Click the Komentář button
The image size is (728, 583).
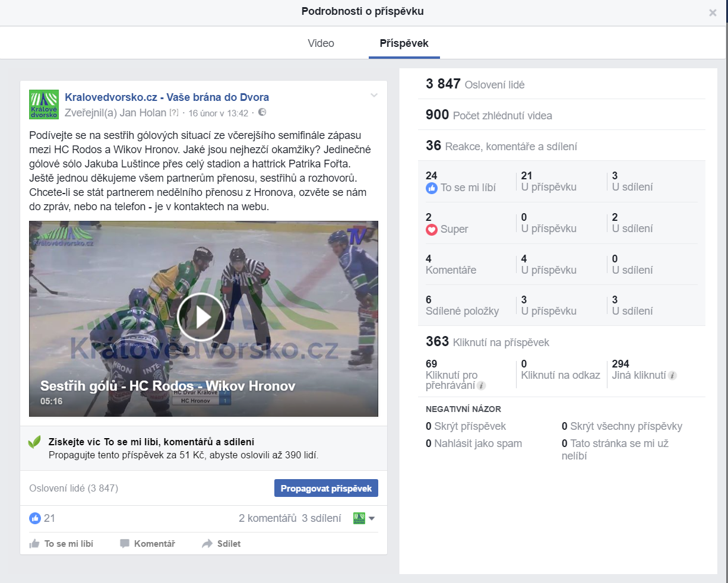tap(148, 544)
